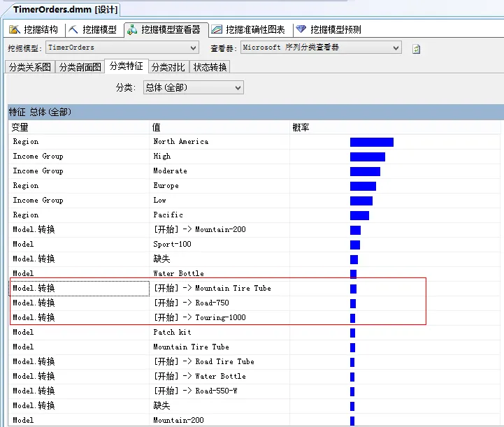Click the North America probability bar
504x427 pixels.
point(371,142)
